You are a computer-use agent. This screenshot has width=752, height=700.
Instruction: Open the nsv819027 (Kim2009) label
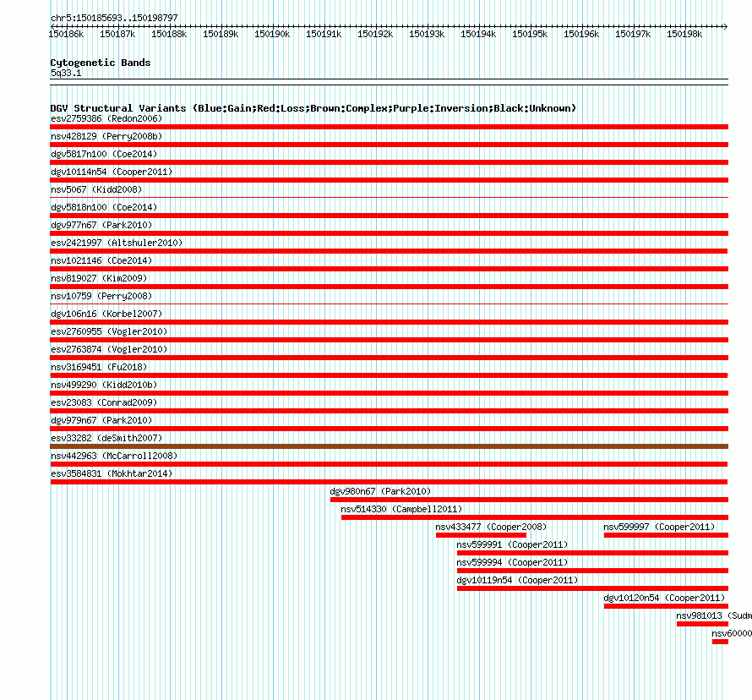[x=99, y=278]
